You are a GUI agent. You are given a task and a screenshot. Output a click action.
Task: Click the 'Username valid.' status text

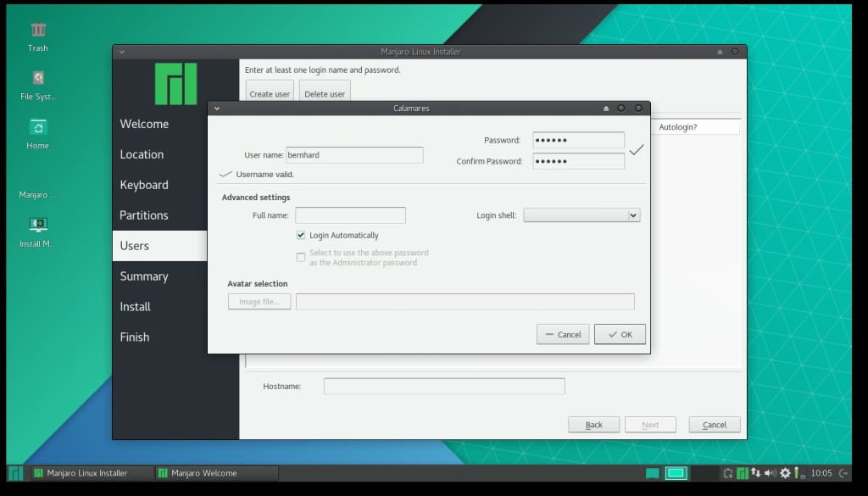(265, 175)
